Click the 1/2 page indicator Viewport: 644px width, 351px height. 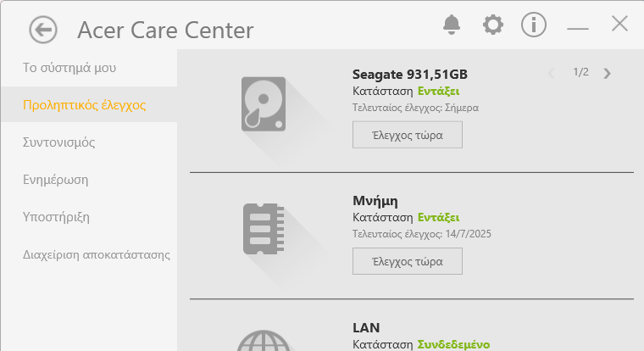coord(580,72)
